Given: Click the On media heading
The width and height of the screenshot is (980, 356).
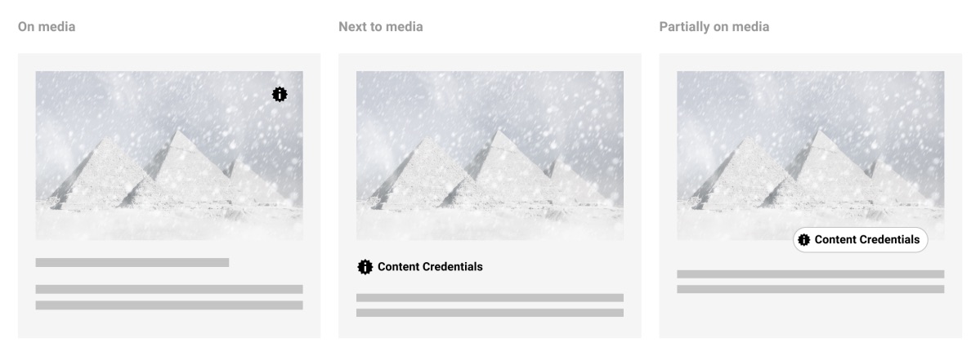Looking at the screenshot, I should point(47,27).
